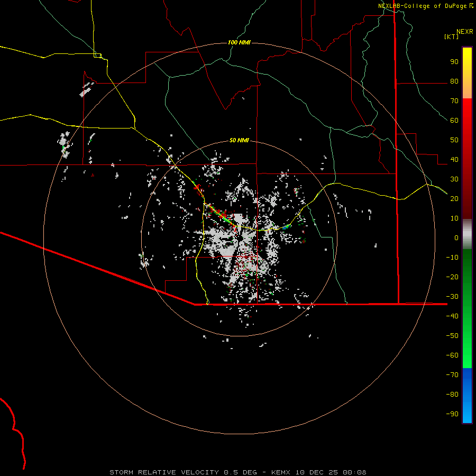Click the -80 value on the velocity scale

tap(452, 395)
